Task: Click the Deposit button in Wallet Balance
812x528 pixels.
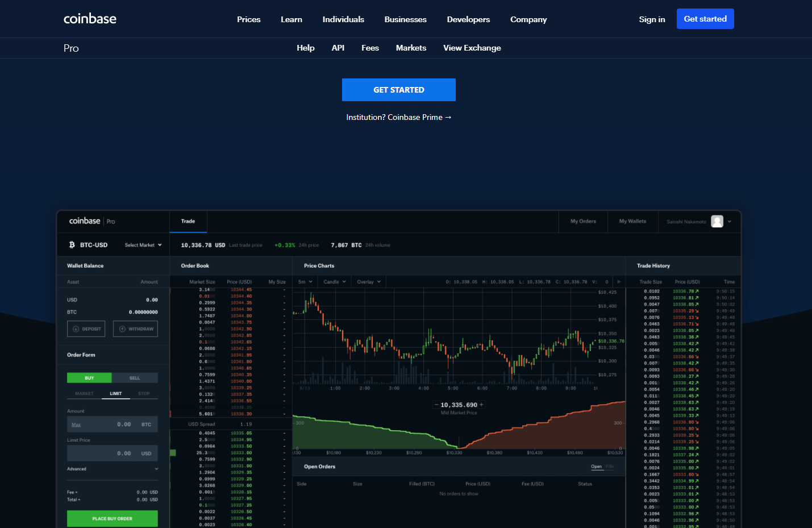Action: pyautogui.click(x=86, y=329)
